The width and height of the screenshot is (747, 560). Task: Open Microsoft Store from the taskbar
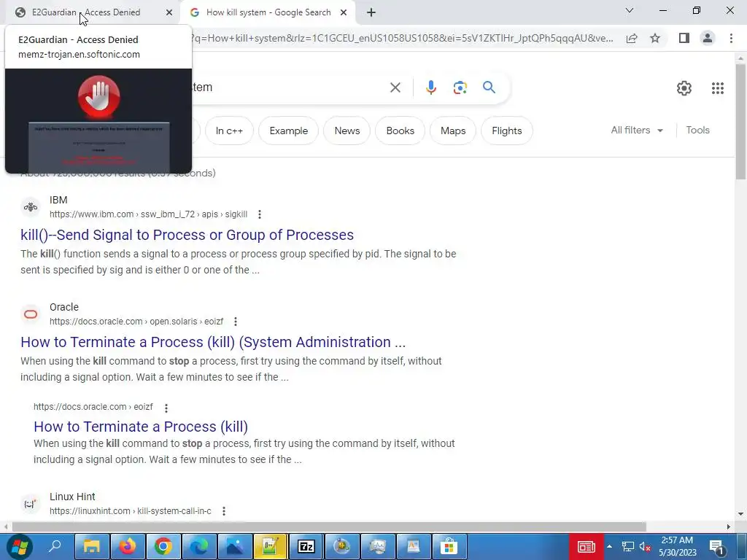pyautogui.click(x=449, y=547)
